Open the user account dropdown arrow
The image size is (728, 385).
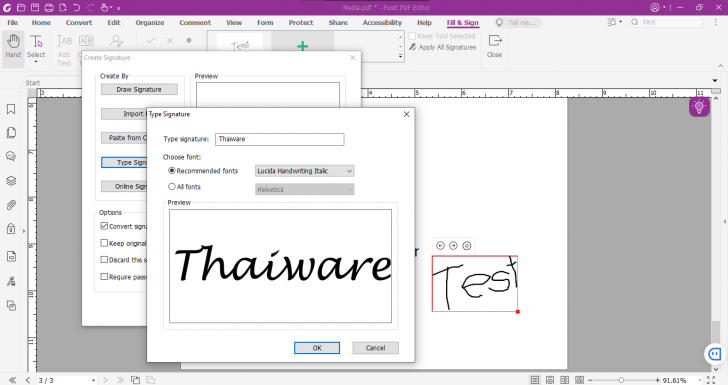point(664,7)
